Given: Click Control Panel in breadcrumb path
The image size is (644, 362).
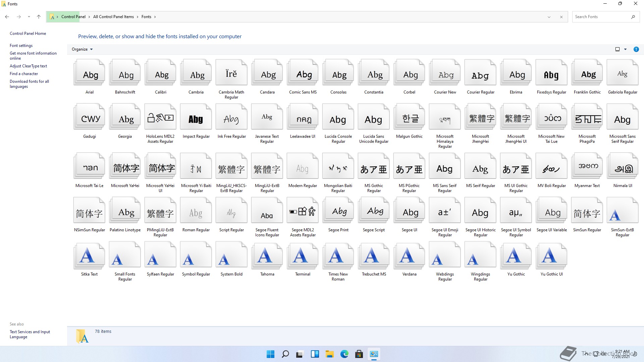Looking at the screenshot, I should click(x=73, y=17).
